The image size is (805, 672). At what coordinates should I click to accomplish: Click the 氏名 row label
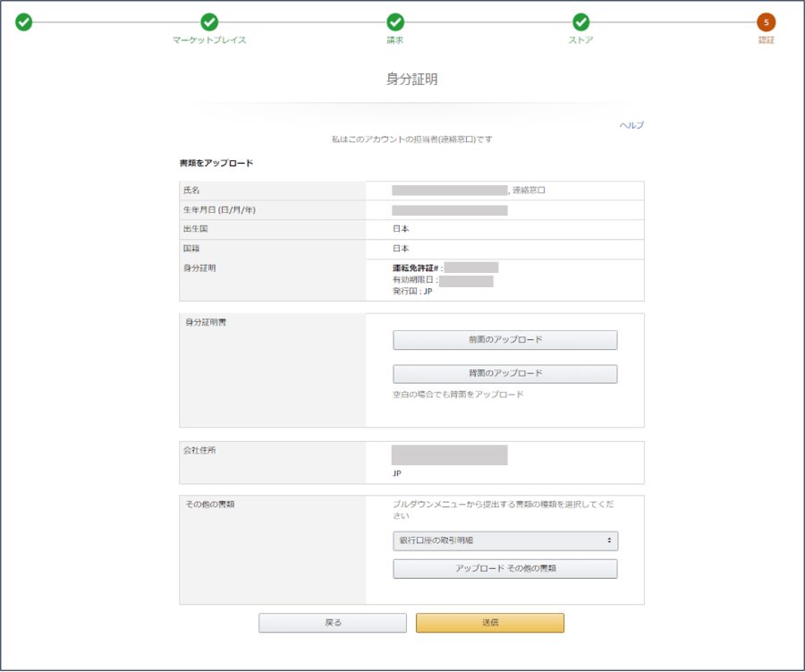coord(191,190)
